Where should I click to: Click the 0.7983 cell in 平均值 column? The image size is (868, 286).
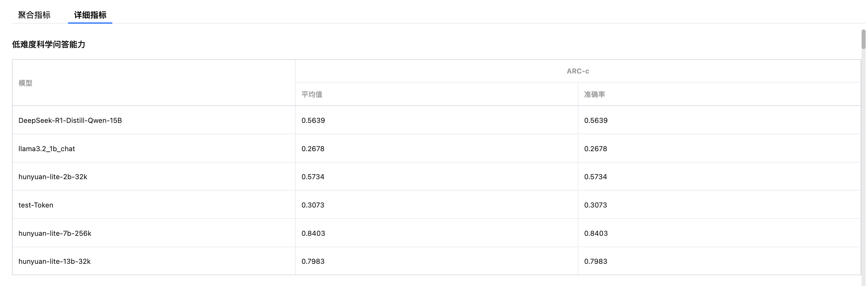click(x=313, y=261)
